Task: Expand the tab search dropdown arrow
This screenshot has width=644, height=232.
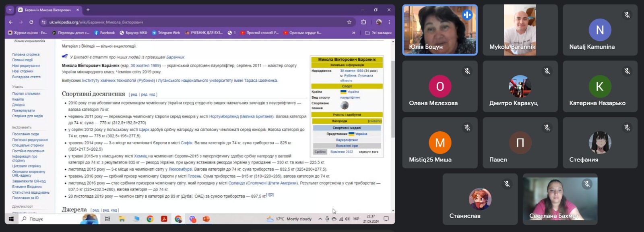Action: 10,10
